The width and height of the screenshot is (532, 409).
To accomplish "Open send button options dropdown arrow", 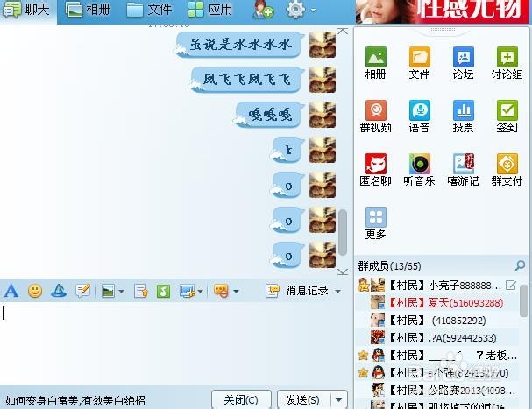I will [x=339, y=400].
